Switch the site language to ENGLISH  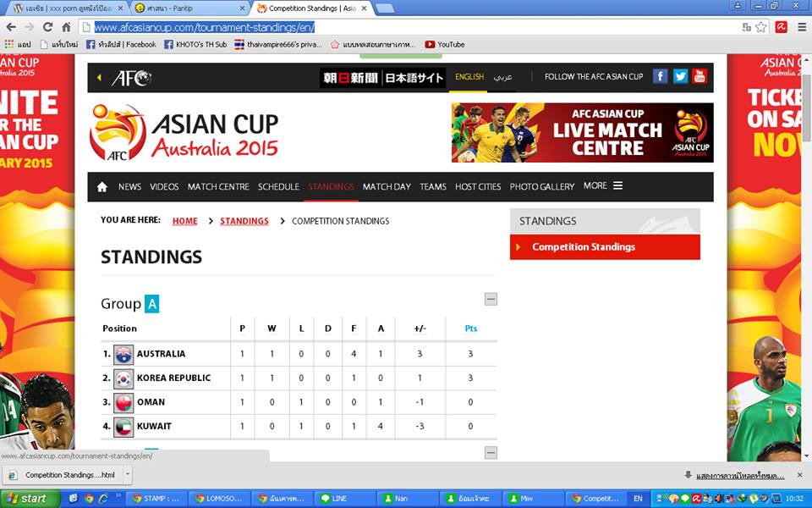click(469, 77)
